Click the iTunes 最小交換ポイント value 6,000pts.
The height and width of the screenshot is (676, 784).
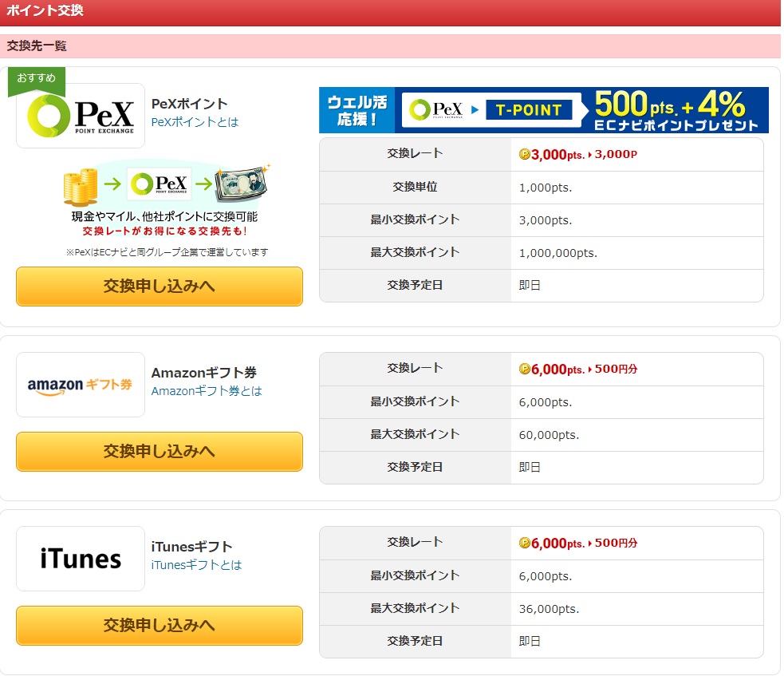coord(546,576)
